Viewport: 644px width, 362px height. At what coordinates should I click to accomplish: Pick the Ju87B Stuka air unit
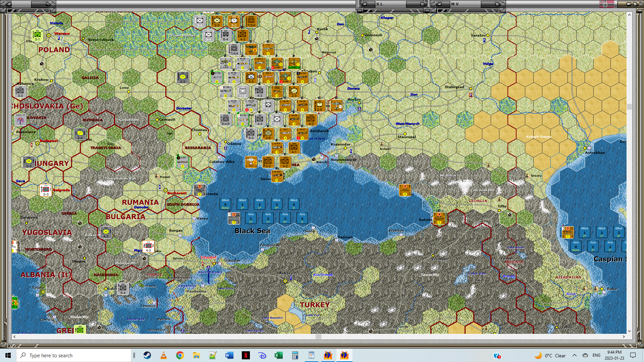point(226,64)
